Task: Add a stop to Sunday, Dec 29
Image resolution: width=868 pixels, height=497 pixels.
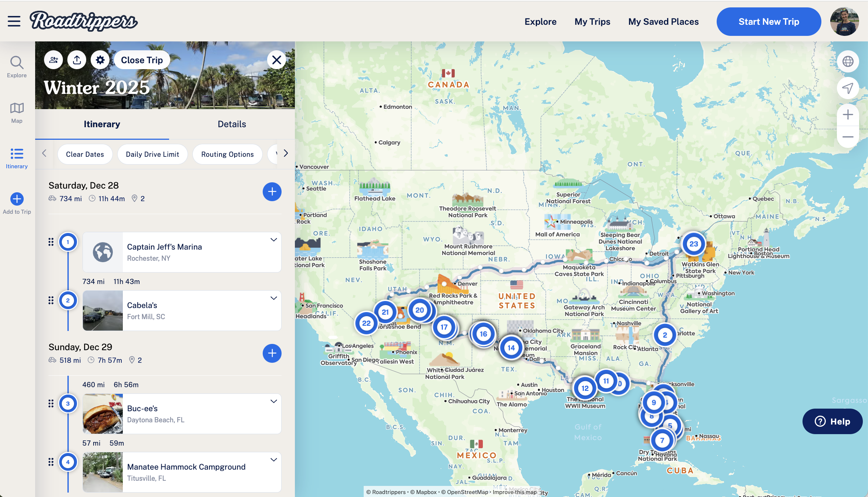Action: 272,353
